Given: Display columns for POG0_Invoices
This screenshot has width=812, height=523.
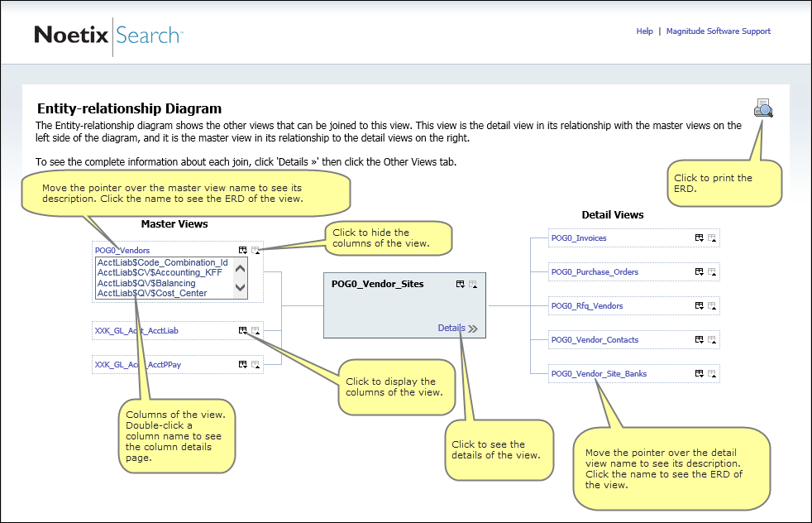Looking at the screenshot, I should click(699, 238).
